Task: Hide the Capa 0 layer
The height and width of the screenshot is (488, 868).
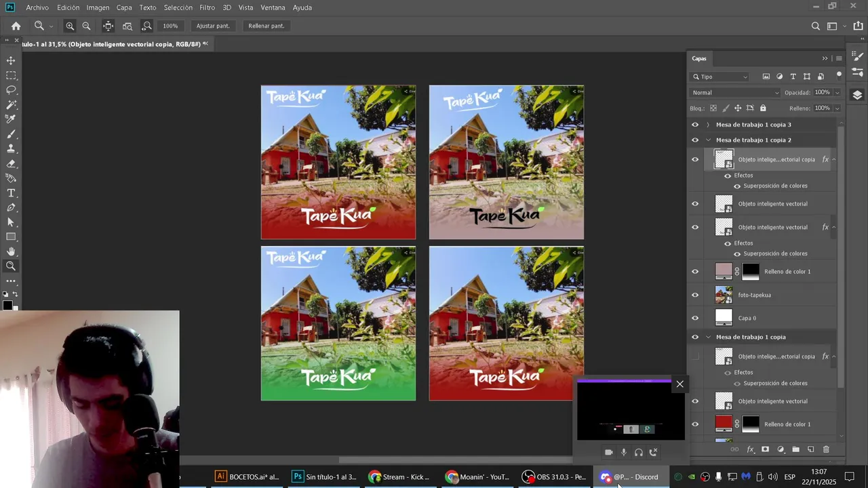Action: point(695,318)
